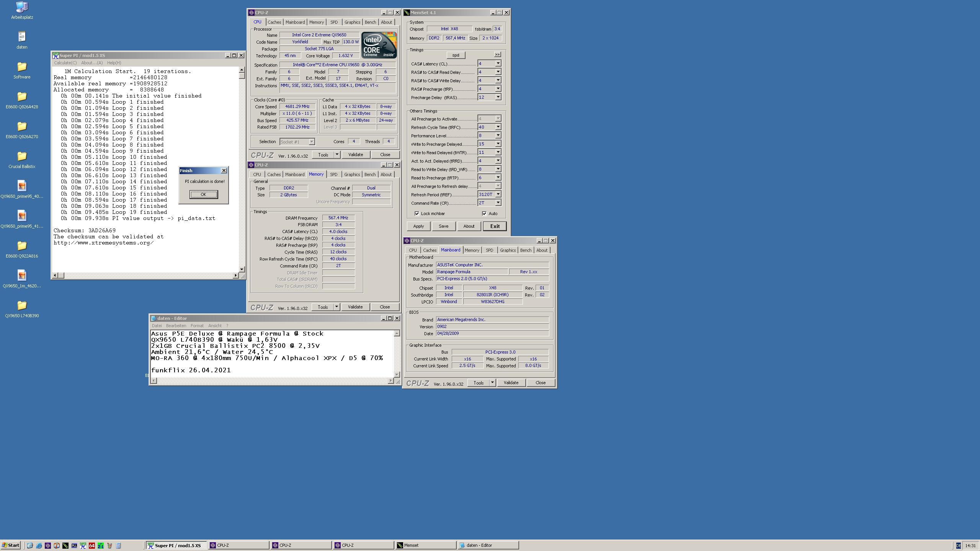Viewport: 980px width, 551px height.
Task: Click the DE language indicator in tray
Action: pos(958,546)
